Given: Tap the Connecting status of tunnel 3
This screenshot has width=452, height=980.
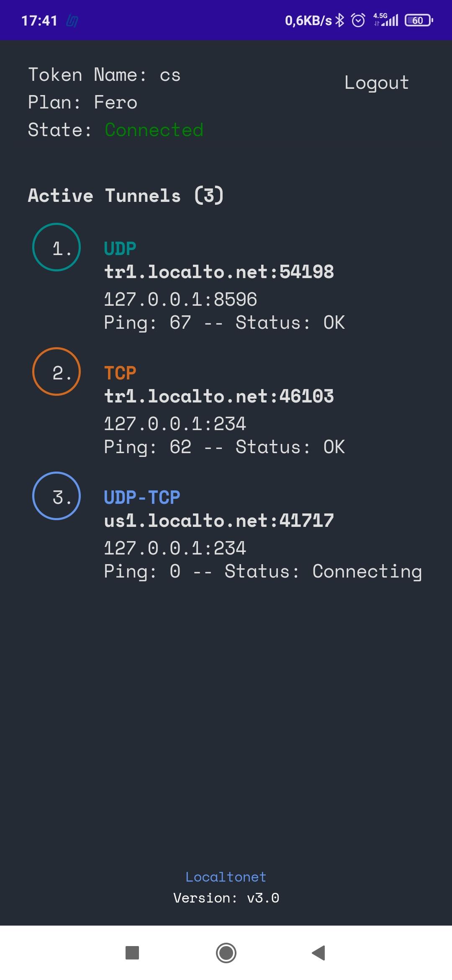Looking at the screenshot, I should [x=367, y=572].
